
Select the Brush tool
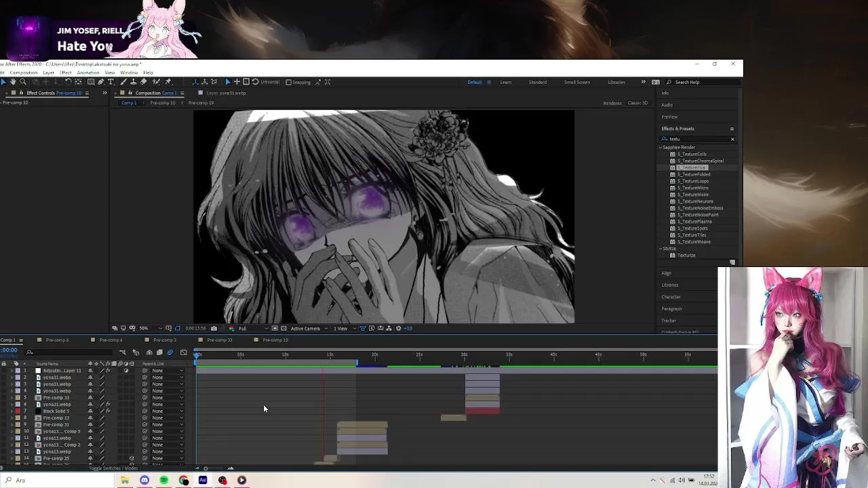click(x=123, y=81)
